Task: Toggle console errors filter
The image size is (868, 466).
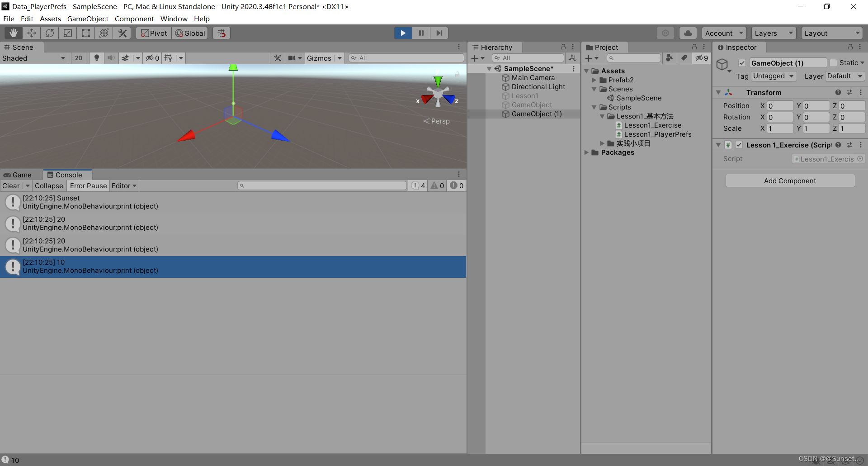Action: pyautogui.click(x=456, y=185)
